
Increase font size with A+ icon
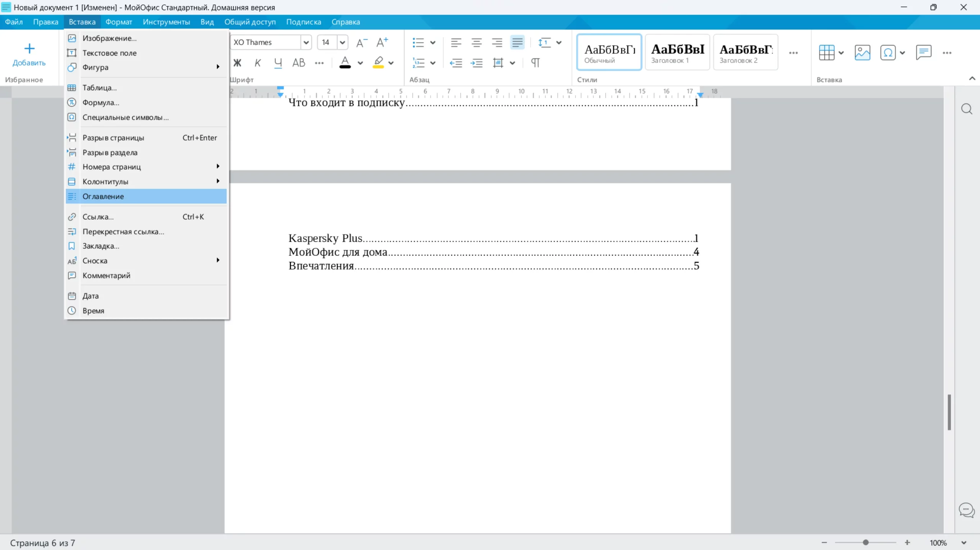point(382,42)
